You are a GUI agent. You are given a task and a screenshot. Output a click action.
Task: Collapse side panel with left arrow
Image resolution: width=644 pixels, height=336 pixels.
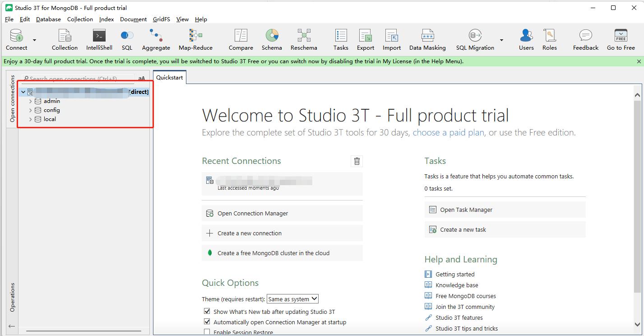(x=12, y=326)
